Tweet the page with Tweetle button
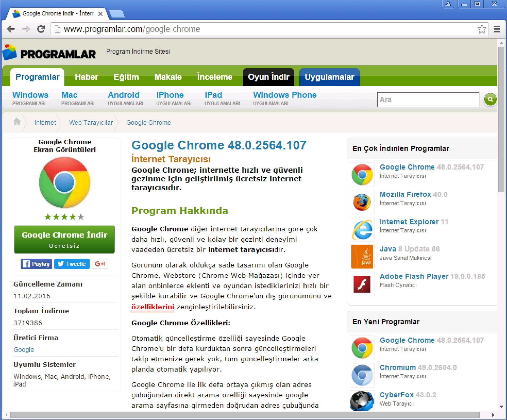Viewport: 507px width, 420px height. pos(72,264)
